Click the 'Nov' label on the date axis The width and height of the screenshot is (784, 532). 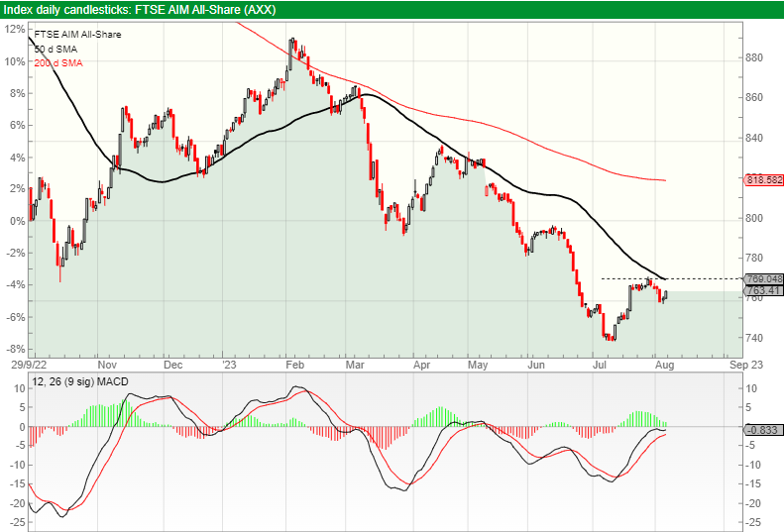[107, 365]
